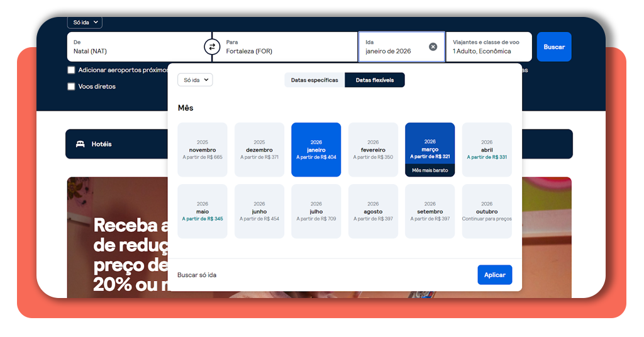
Task: Click the Hotéis bed icon
Action: click(x=80, y=144)
